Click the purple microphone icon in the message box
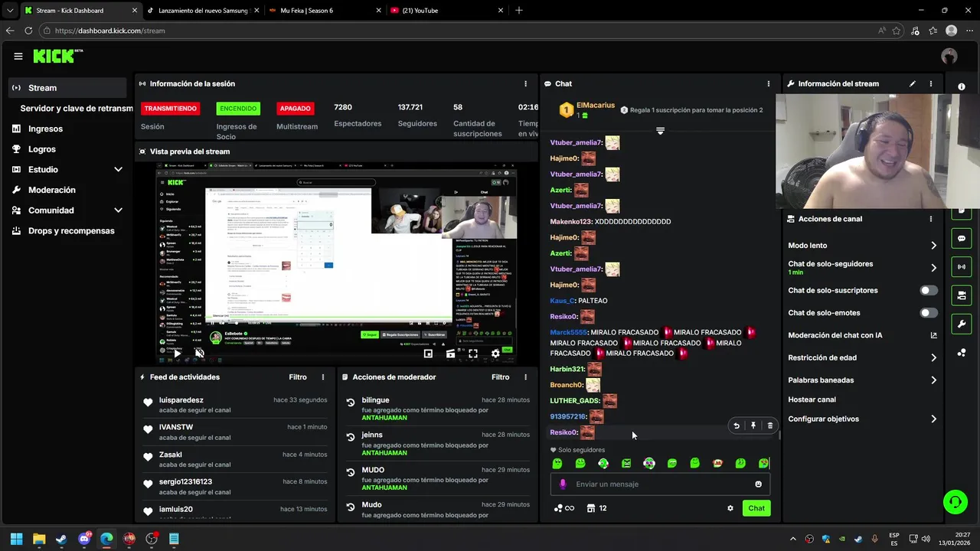Viewport: 980px width, 551px height. pyautogui.click(x=563, y=484)
